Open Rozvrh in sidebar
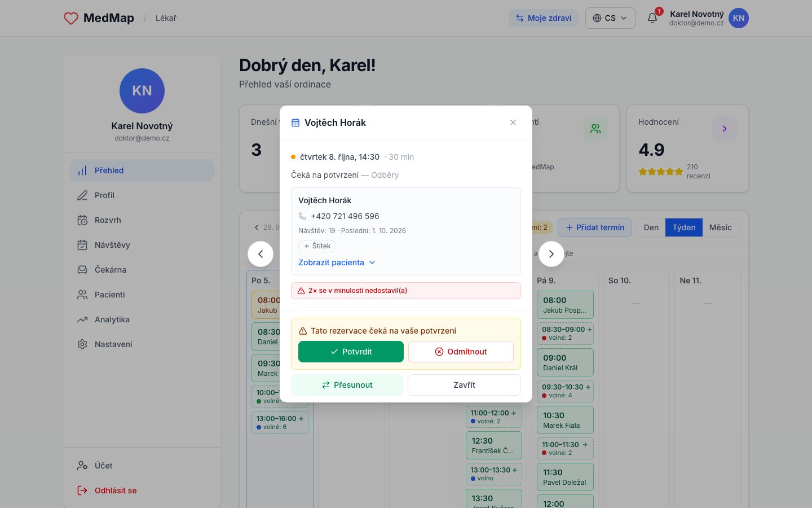 point(142,220)
